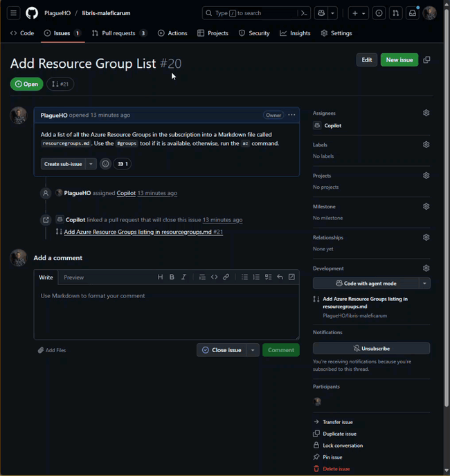This screenshot has height=476, width=450.
Task: Click the green Comment button
Action: pyautogui.click(x=281, y=350)
